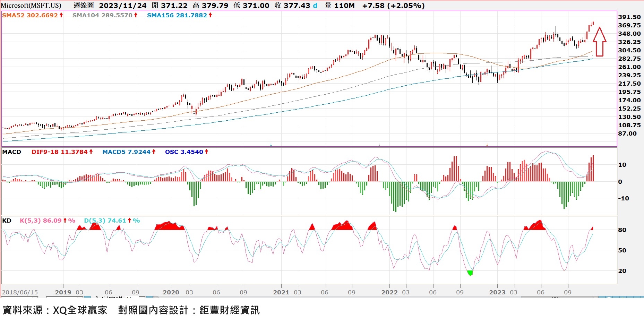Select the SMA52 302.6692 indicator label

[30, 15]
